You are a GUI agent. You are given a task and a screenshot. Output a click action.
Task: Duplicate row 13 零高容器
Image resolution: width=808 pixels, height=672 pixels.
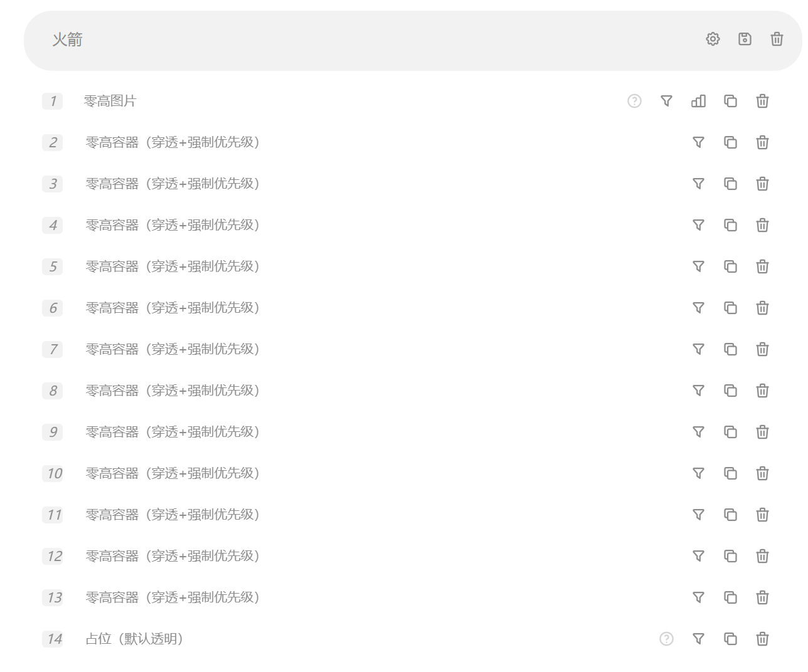click(x=730, y=597)
